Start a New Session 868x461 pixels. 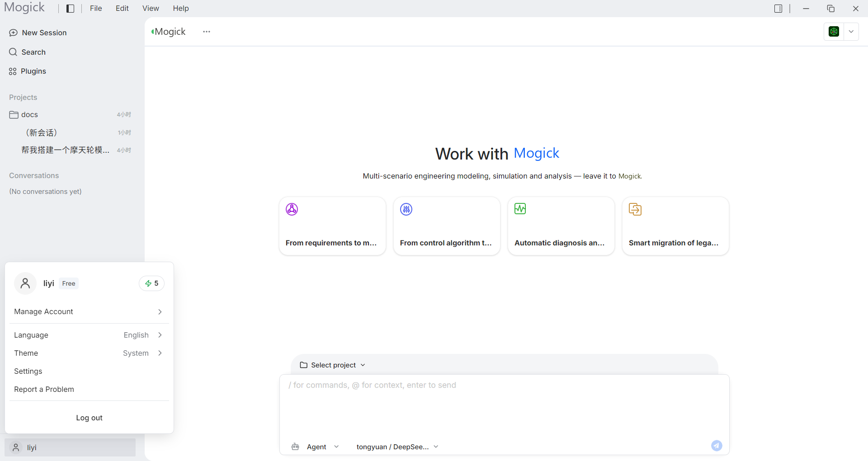click(x=38, y=33)
